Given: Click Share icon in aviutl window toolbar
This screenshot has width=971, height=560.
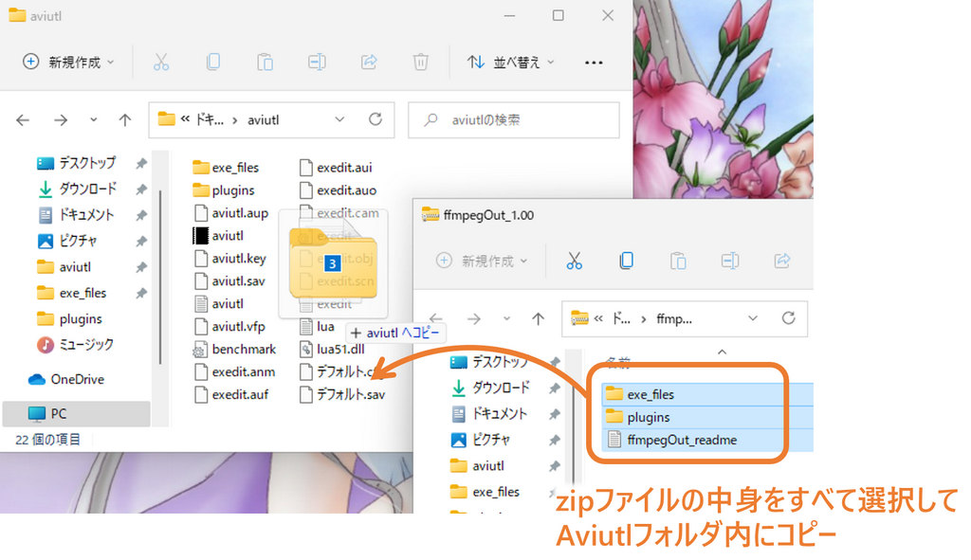Looking at the screenshot, I should click(369, 62).
